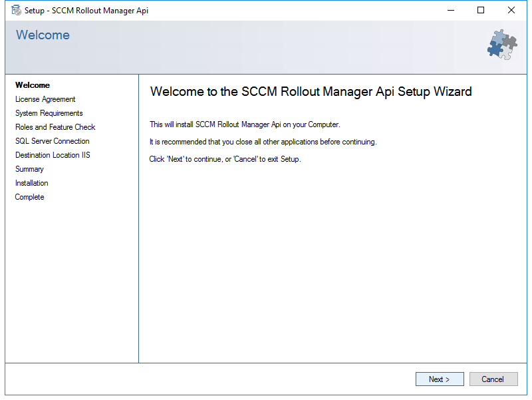This screenshot has width=532, height=400.
Task: Select the Welcome step in sidebar
Action: click(x=33, y=85)
